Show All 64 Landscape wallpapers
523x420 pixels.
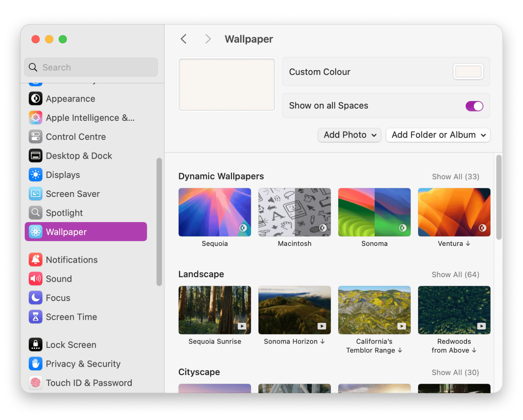click(x=456, y=275)
